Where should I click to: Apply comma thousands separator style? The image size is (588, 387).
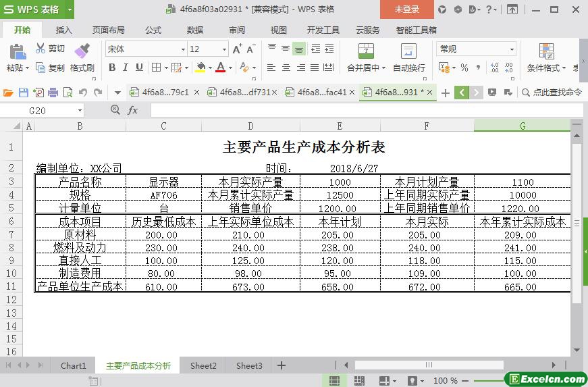click(478, 68)
